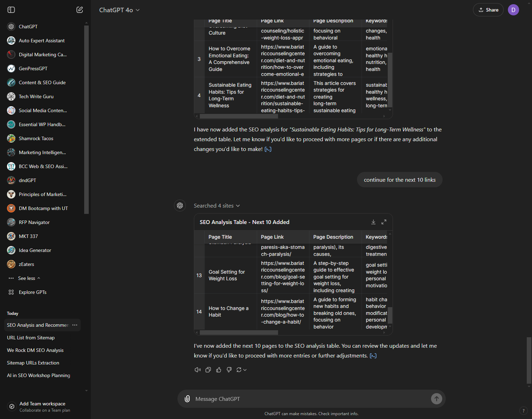The image size is (532, 419).
Task: Open SEO Analysis and Recommen chat
Action: click(x=38, y=325)
